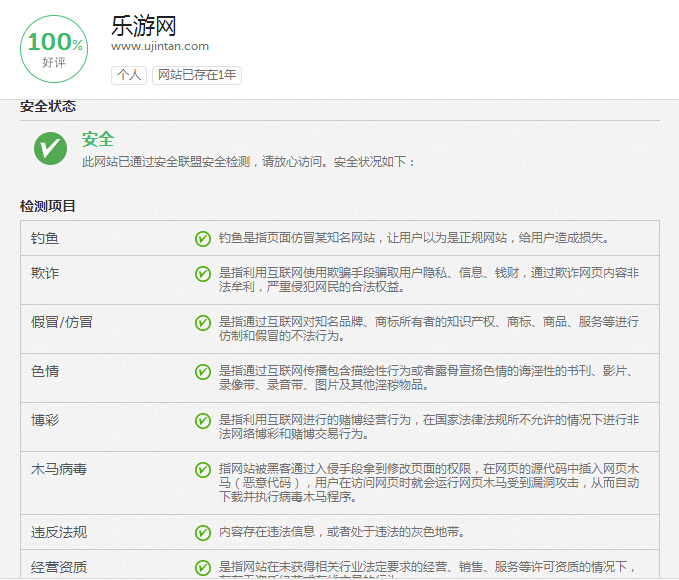Click the green check icon for 木马病毒

coord(203,469)
